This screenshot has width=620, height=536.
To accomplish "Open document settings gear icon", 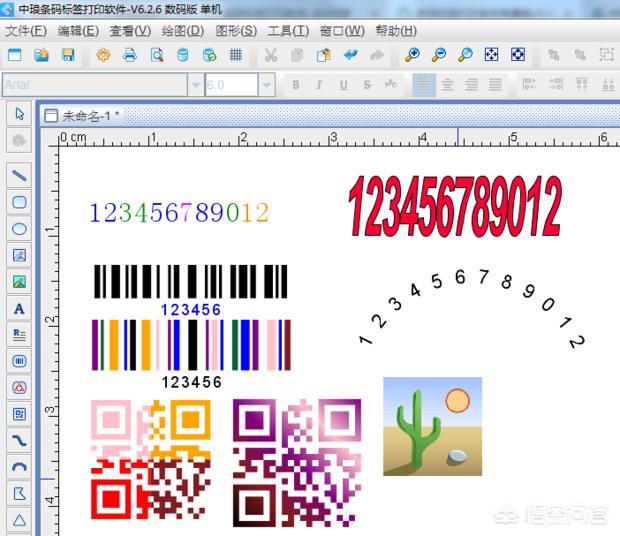I will click(x=103, y=55).
